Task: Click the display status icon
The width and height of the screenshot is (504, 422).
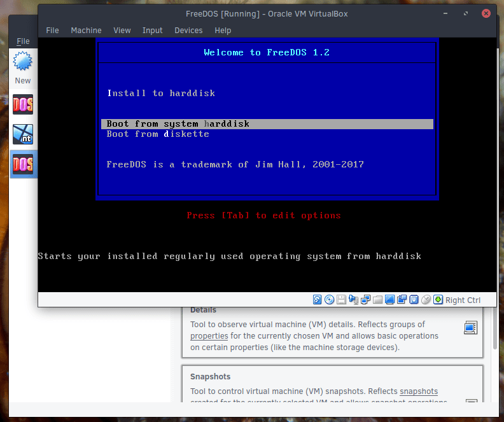Action: pos(389,300)
